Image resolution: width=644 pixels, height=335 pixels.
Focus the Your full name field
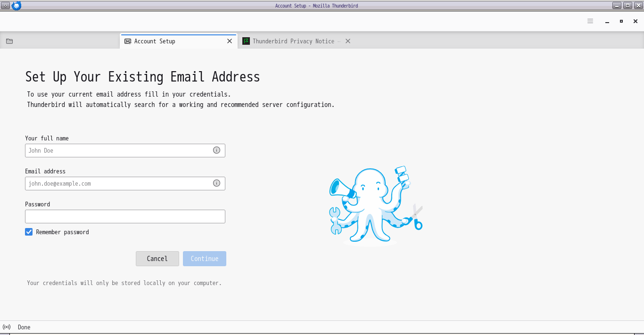coord(125,150)
